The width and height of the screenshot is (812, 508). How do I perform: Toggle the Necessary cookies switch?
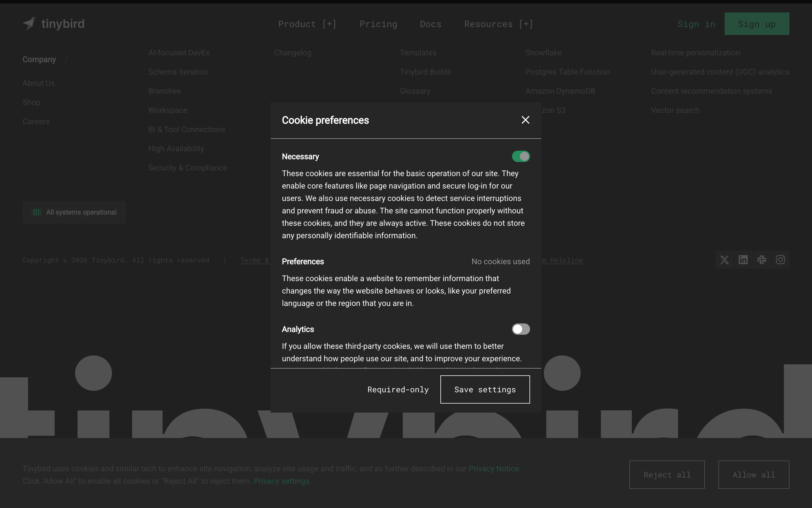click(521, 156)
